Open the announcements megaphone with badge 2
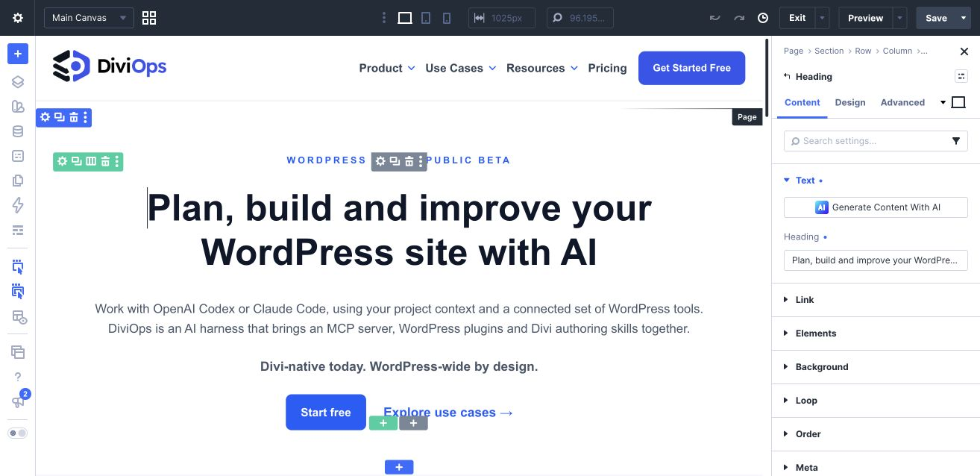The width and height of the screenshot is (980, 476). tap(19, 401)
